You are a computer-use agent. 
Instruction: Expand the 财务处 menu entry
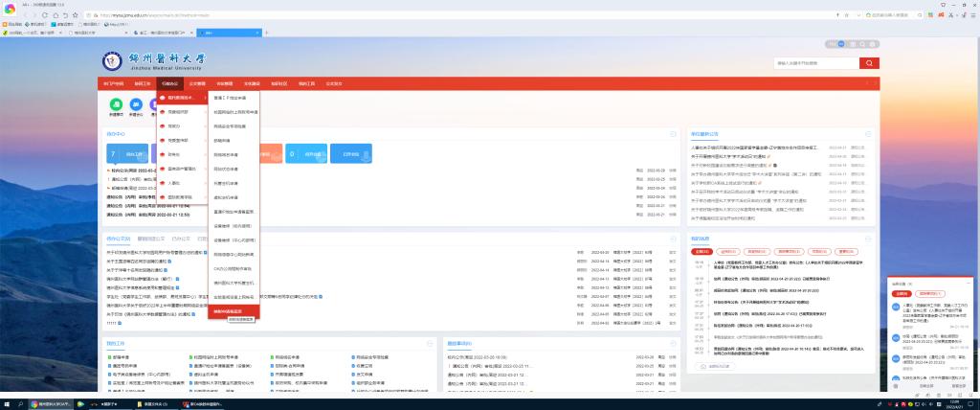182,154
